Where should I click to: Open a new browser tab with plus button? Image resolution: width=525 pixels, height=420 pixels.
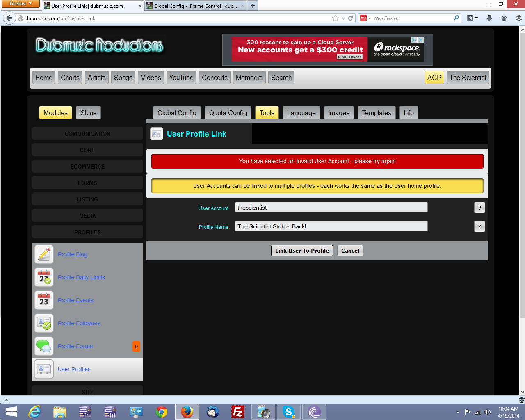coord(253,6)
